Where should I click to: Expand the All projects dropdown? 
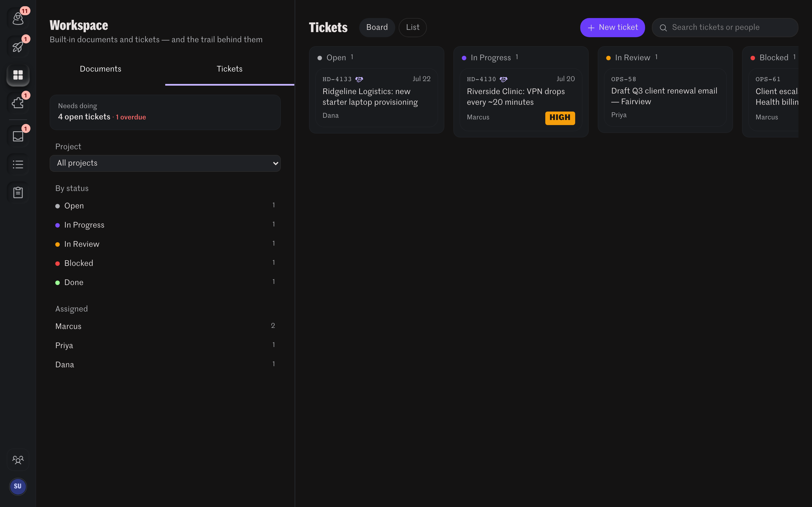pos(165,163)
